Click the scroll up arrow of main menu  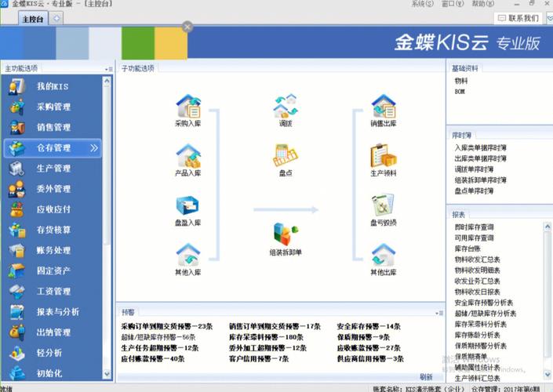coord(107,81)
